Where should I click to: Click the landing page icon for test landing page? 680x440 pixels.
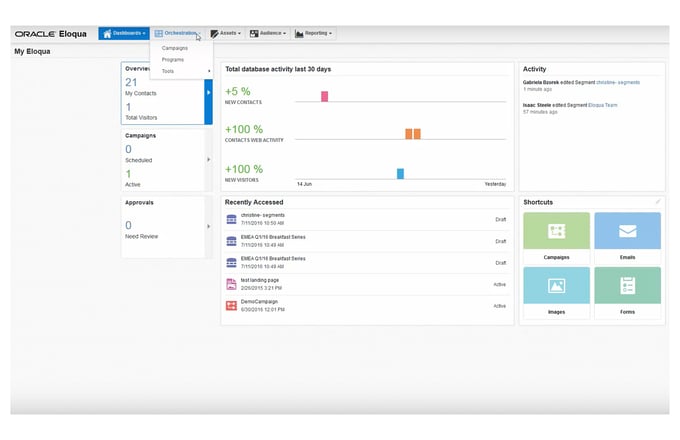click(x=231, y=283)
